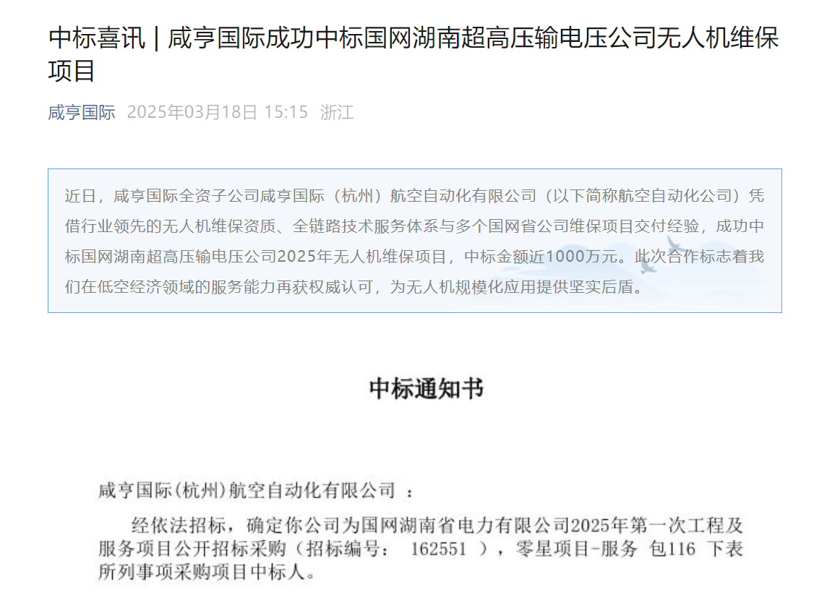Open the 咸亨国际 account link
Screen dimensions: 840x616
tap(82, 113)
